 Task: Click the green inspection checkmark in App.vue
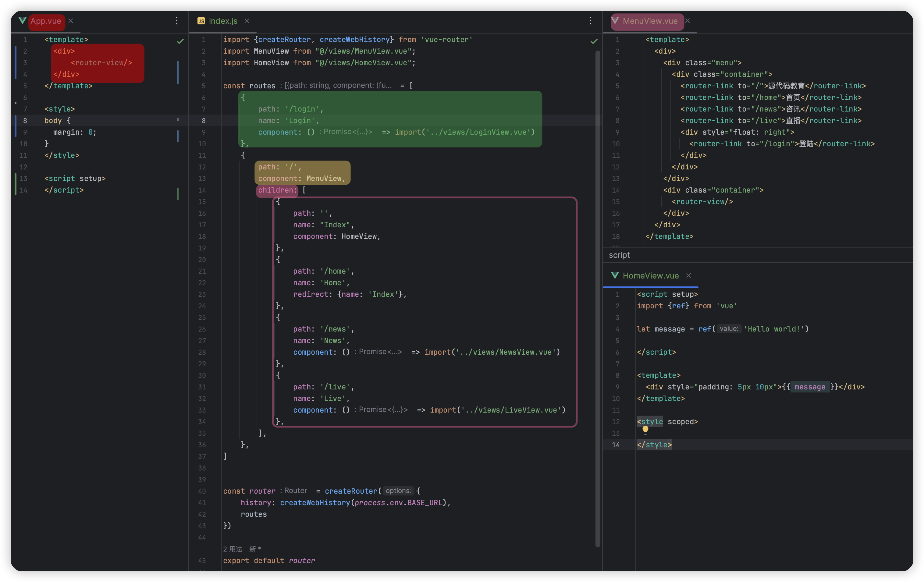click(180, 41)
